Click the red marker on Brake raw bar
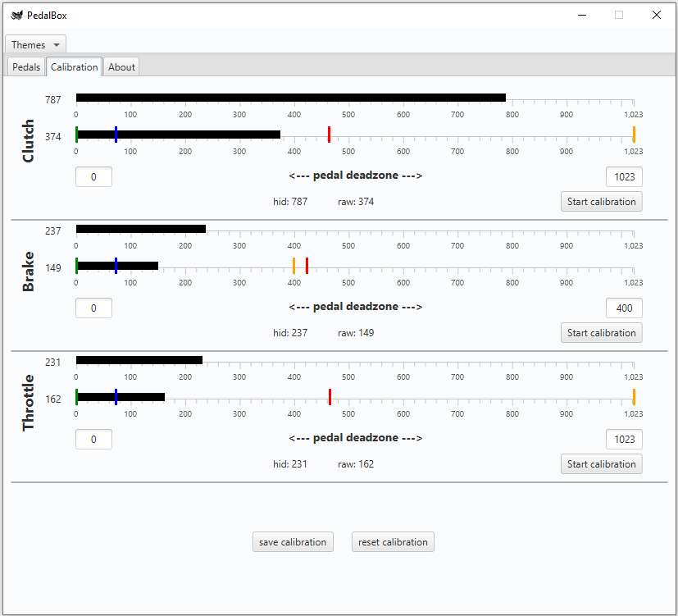The height and width of the screenshot is (616, 678). (307, 266)
